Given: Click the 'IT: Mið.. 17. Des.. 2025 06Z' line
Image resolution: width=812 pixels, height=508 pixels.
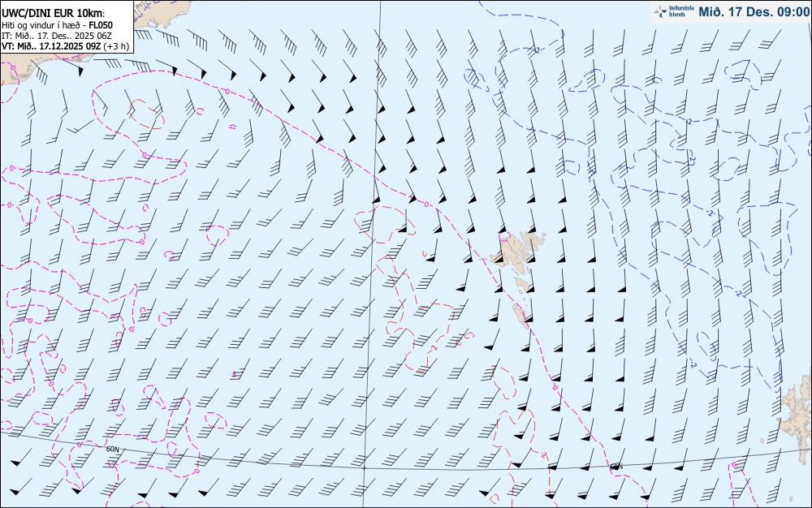Looking at the screenshot, I should [x=57, y=36].
